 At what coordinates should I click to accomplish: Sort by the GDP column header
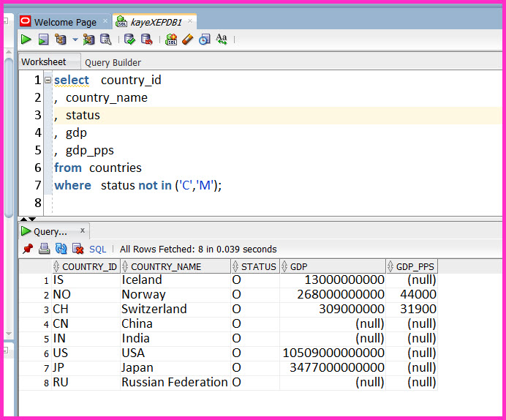click(x=333, y=266)
